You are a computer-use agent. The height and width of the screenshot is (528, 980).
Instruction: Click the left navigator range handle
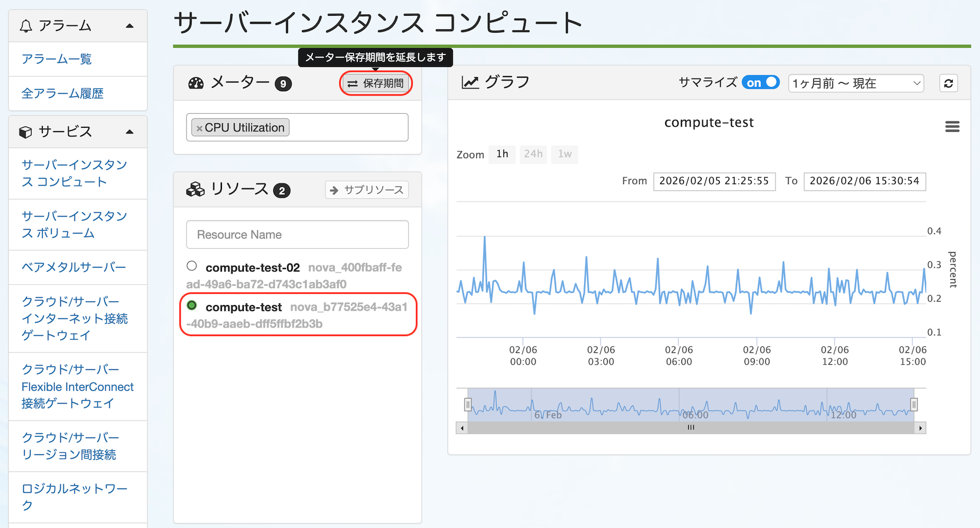[467, 404]
